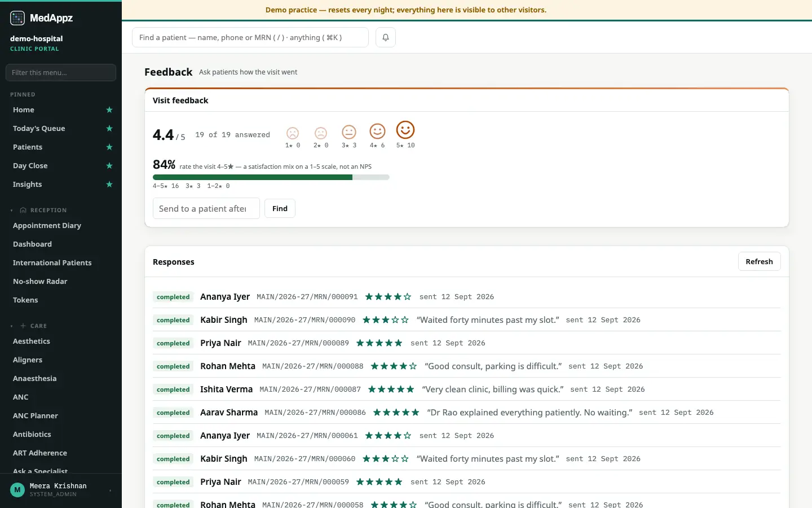
Task: Open Appointment Diary
Action: point(47,226)
